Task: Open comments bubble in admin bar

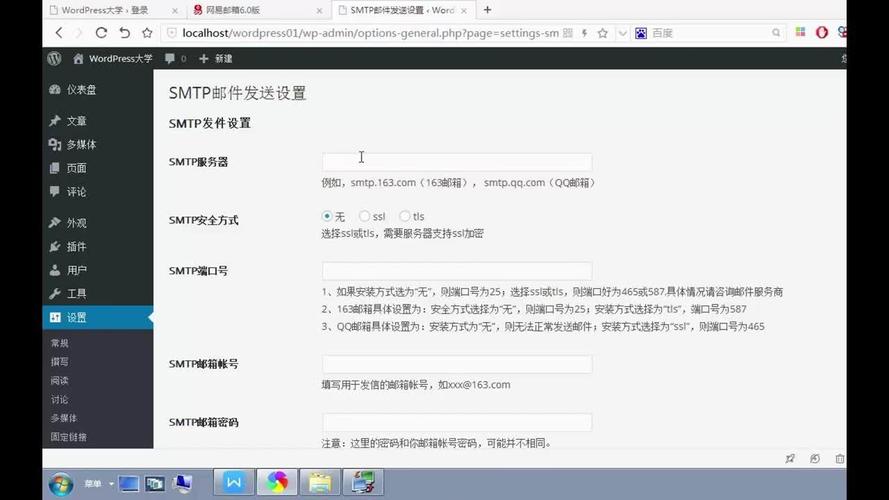Action: click(175, 58)
